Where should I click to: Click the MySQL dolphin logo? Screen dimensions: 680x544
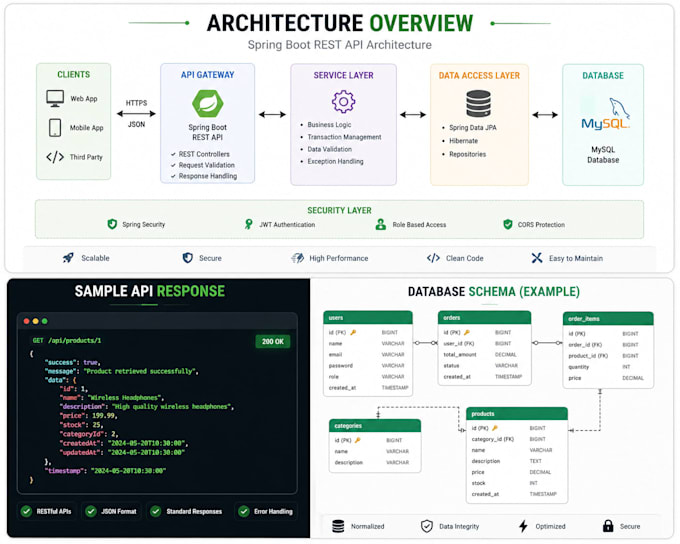pyautogui.click(x=605, y=114)
